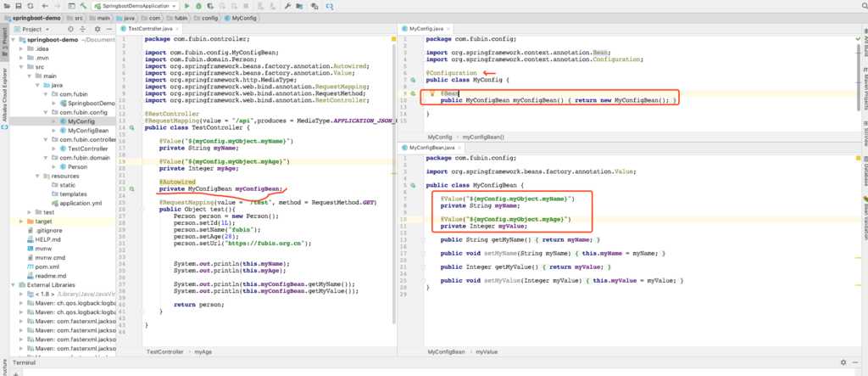
Task: Open settings via the wrench icon
Action: (288, 6)
